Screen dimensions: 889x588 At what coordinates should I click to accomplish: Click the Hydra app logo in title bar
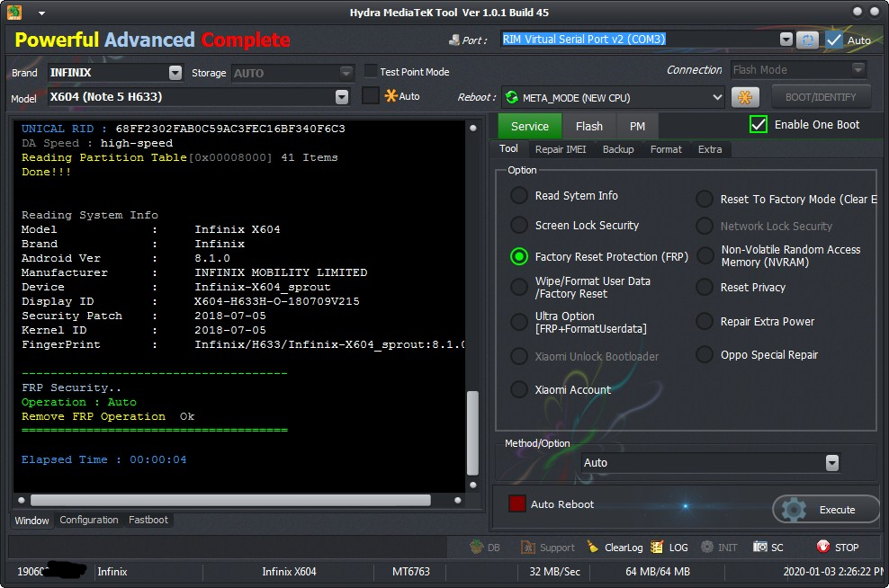click(x=14, y=12)
